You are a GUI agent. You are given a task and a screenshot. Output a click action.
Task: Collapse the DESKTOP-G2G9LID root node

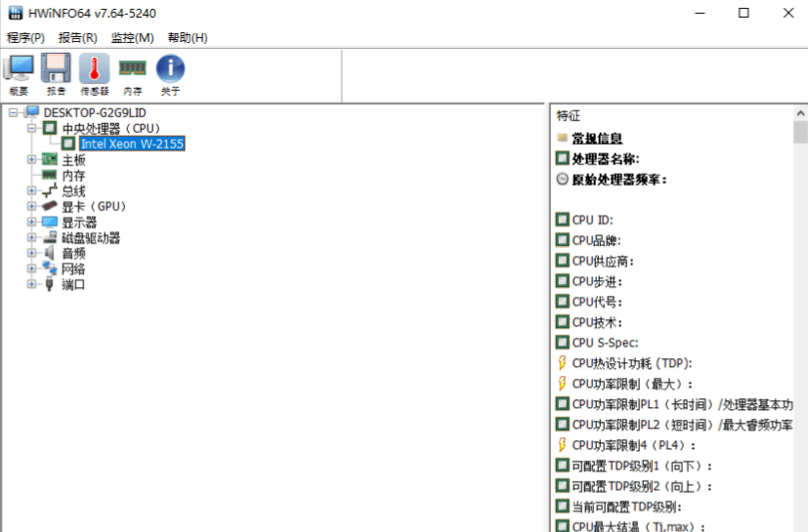(13, 112)
